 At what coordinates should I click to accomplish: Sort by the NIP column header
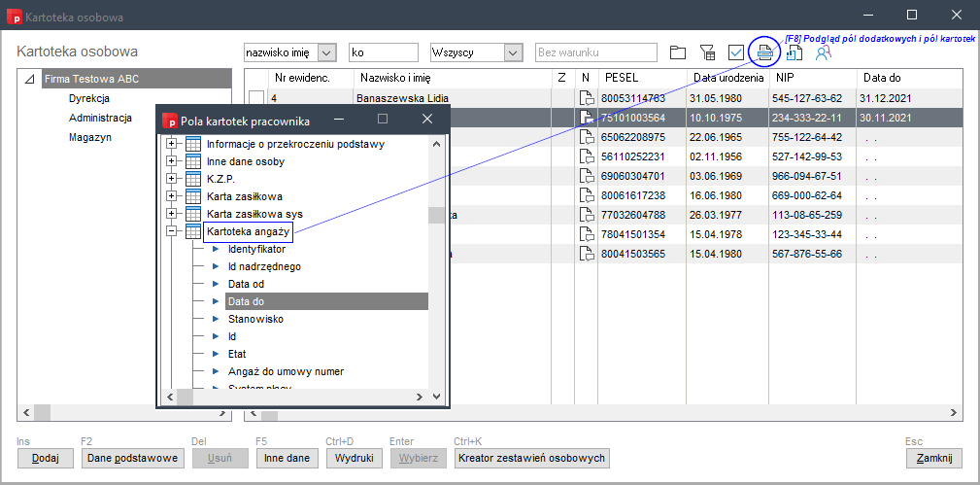point(814,78)
